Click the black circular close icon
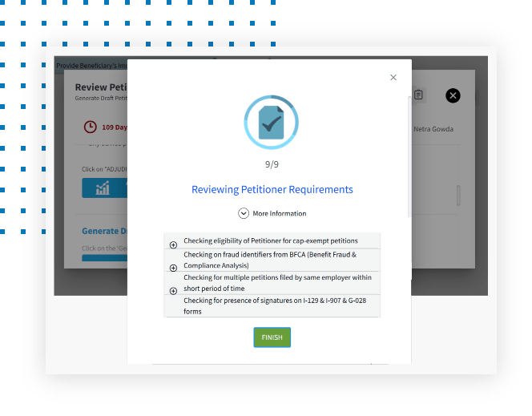 (453, 95)
